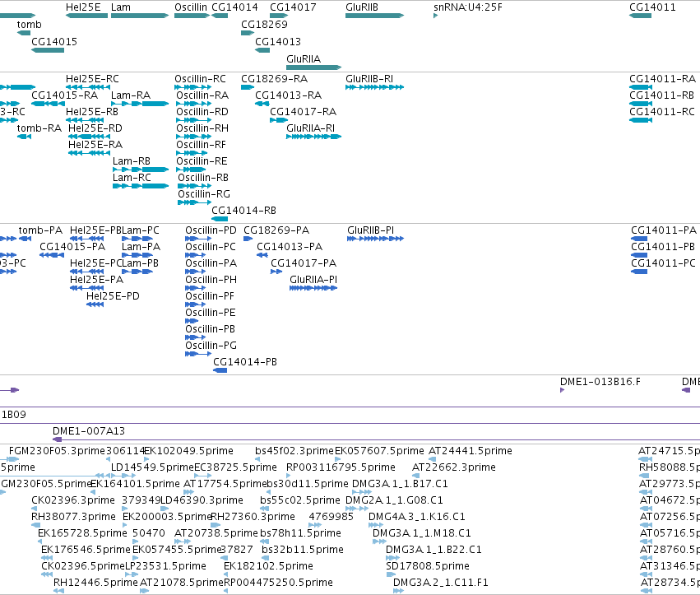Select EST RP003116795.5prime
700x595 pixels.
[x=341, y=467]
